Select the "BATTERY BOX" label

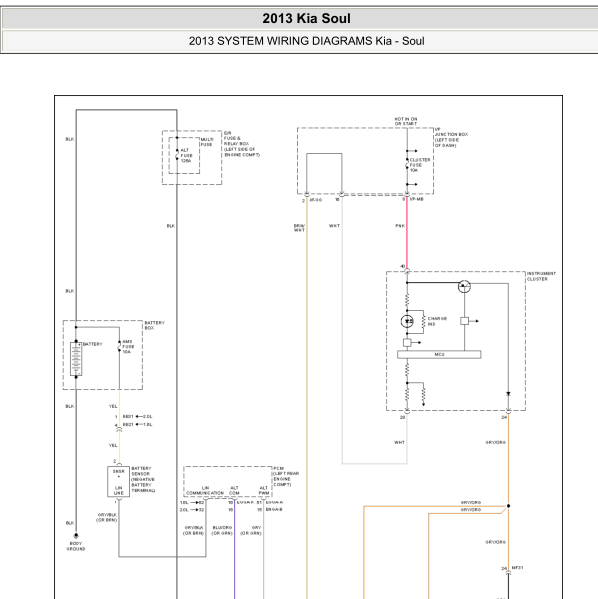tap(154, 325)
